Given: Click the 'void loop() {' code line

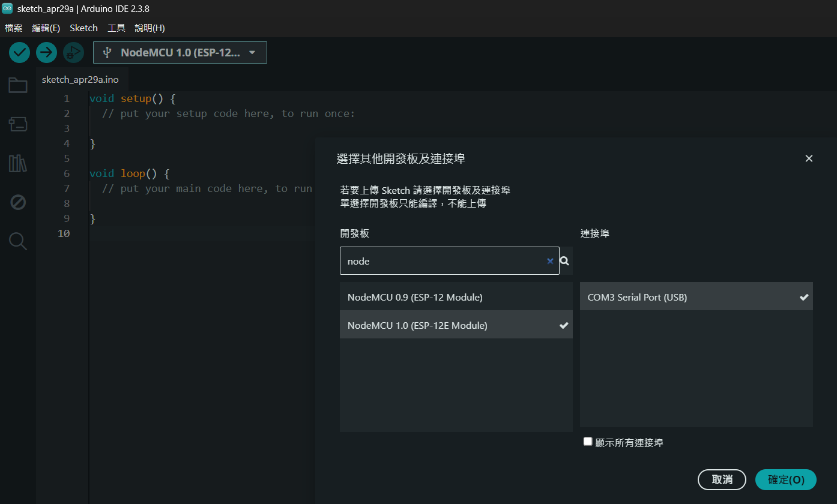Looking at the screenshot, I should 129,173.
